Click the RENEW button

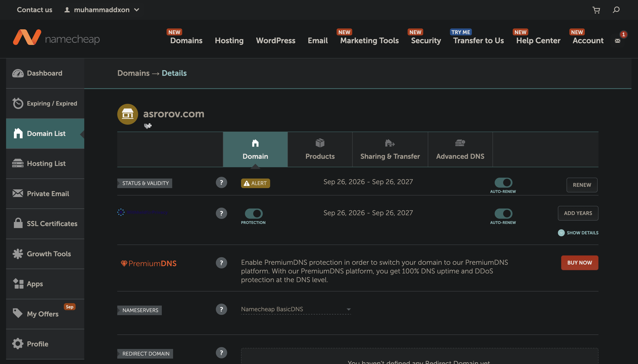coord(582,185)
